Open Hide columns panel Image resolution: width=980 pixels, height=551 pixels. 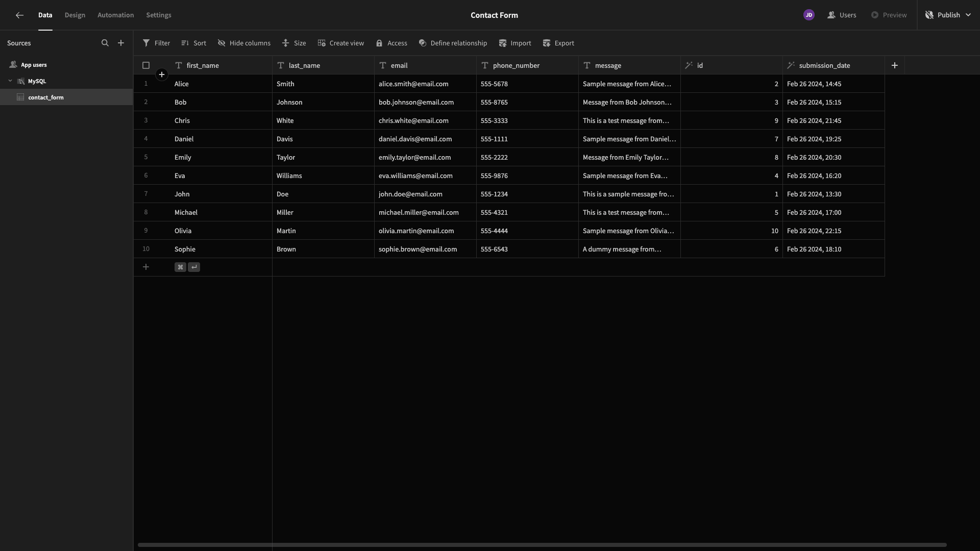(x=244, y=43)
